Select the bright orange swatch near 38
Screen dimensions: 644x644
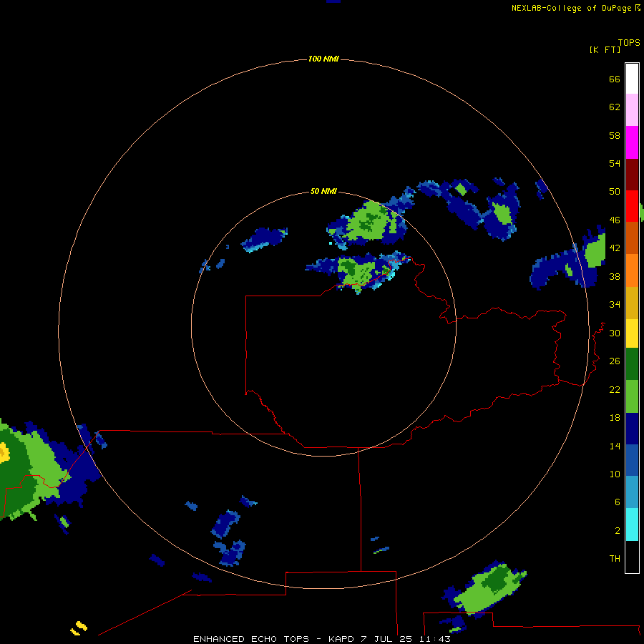point(632,270)
